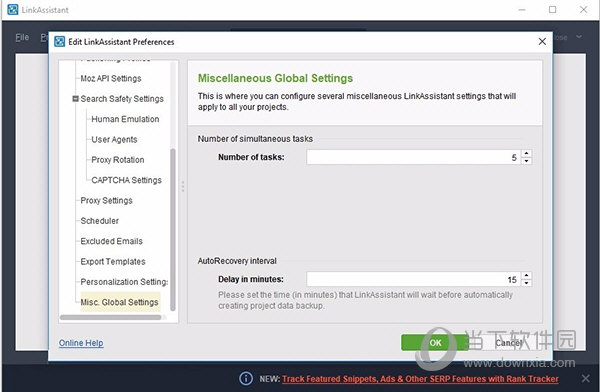Collapse the Search Safety Settings node
This screenshot has height=392, width=600.
[x=75, y=98]
